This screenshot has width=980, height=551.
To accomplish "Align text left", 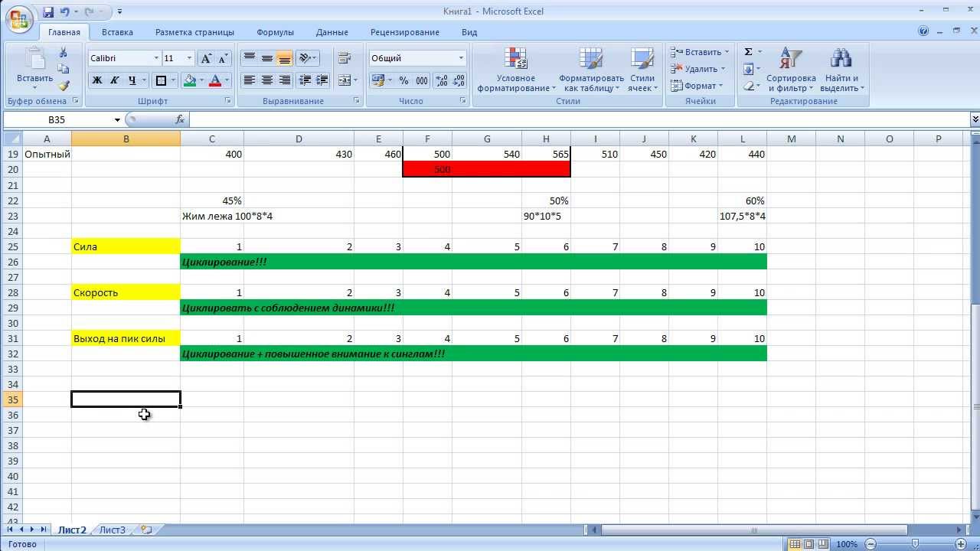I will [249, 80].
